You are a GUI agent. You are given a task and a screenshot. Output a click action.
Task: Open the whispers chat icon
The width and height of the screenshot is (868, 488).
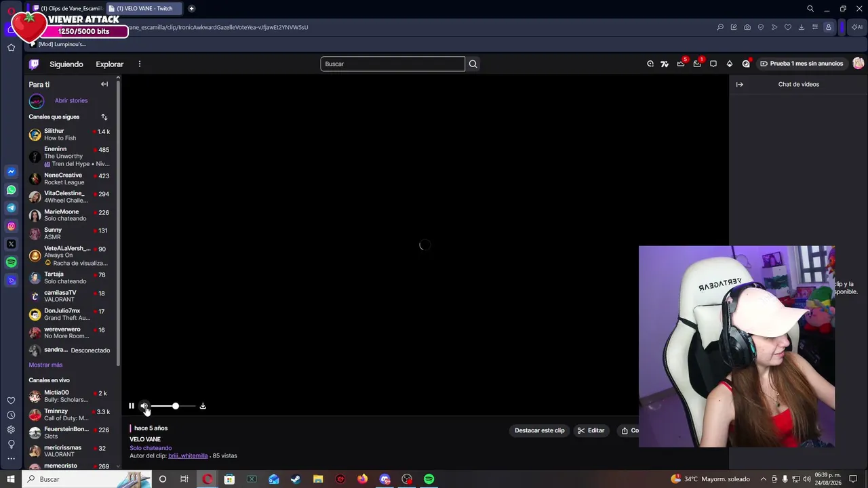[x=713, y=64]
